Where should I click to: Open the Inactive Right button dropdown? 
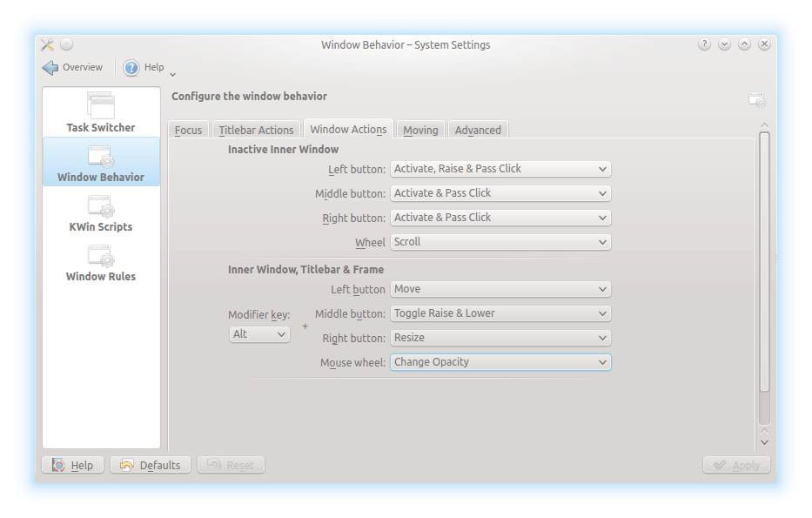[500, 218]
